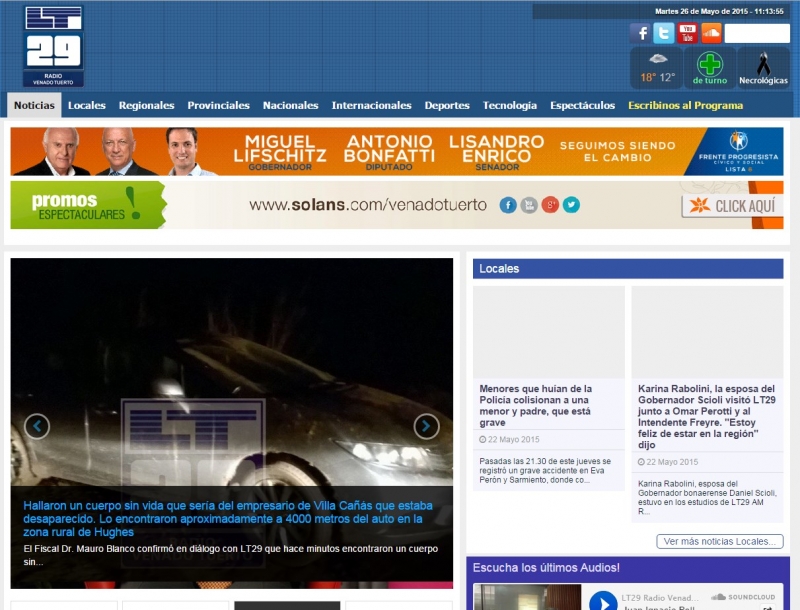The height and width of the screenshot is (610, 800).
Task: Click thumbnail above 'Karina Rabolini' article
Action: pyautogui.click(x=707, y=332)
